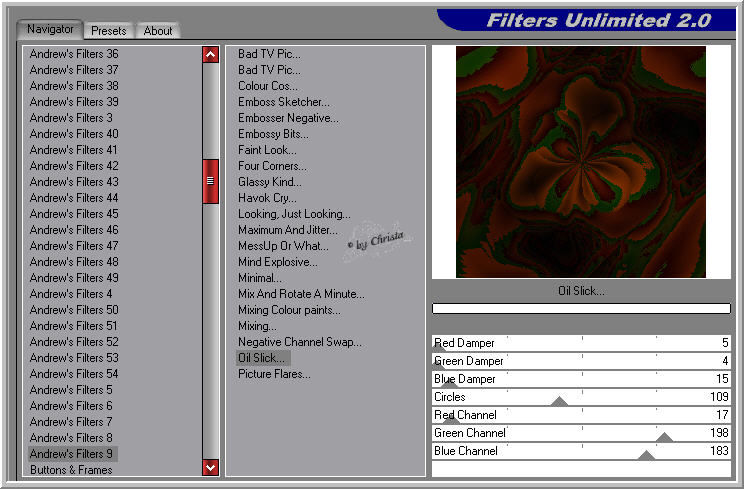Screen dimensions: 744x489
Task: Select the highlighted Oil Slick... filter
Action: click(263, 358)
